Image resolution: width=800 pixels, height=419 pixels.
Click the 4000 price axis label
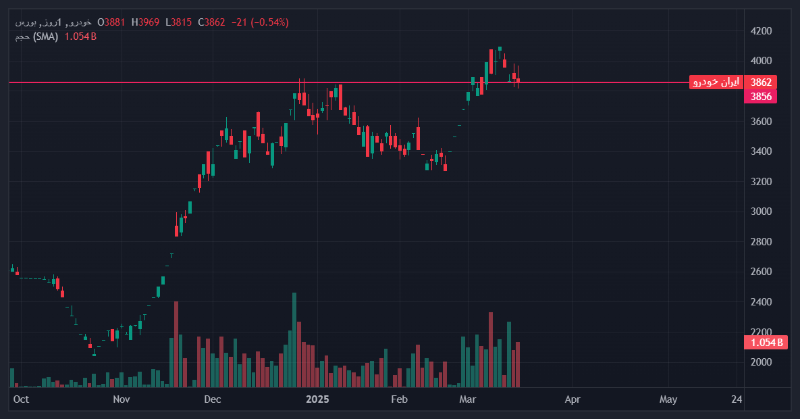point(761,61)
